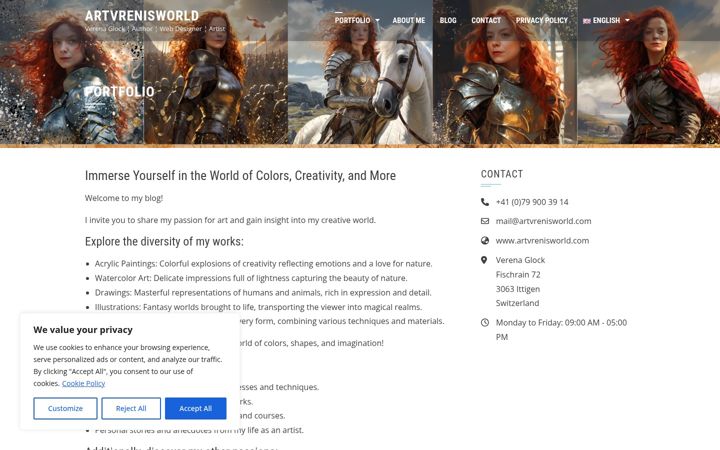Click the ARTVRENISWORLD site title
Image resolution: width=720 pixels, height=450 pixels.
click(x=142, y=16)
